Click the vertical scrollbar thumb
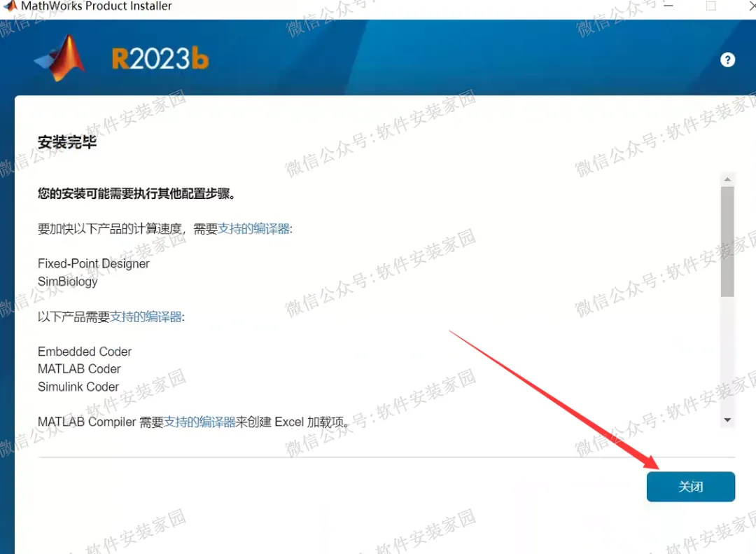Viewport: 756px width, 554px height. pos(727,242)
